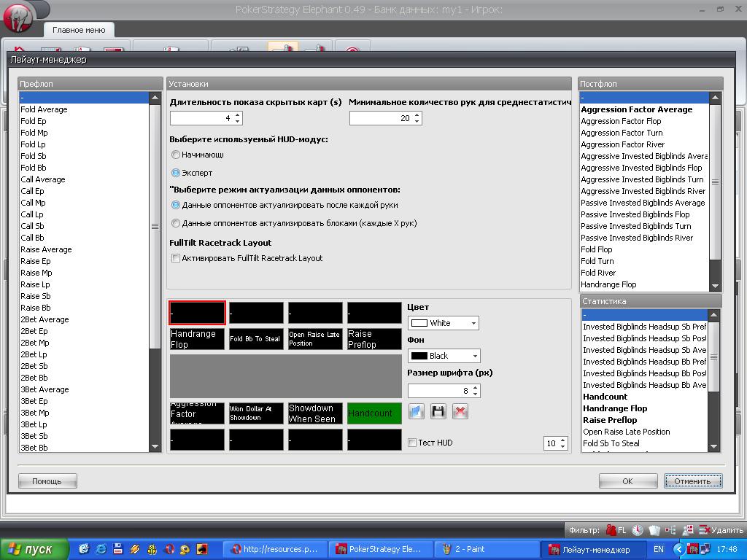Decrease hidden cards display duration stepper
Screen dimensions: 747x560
click(238, 121)
